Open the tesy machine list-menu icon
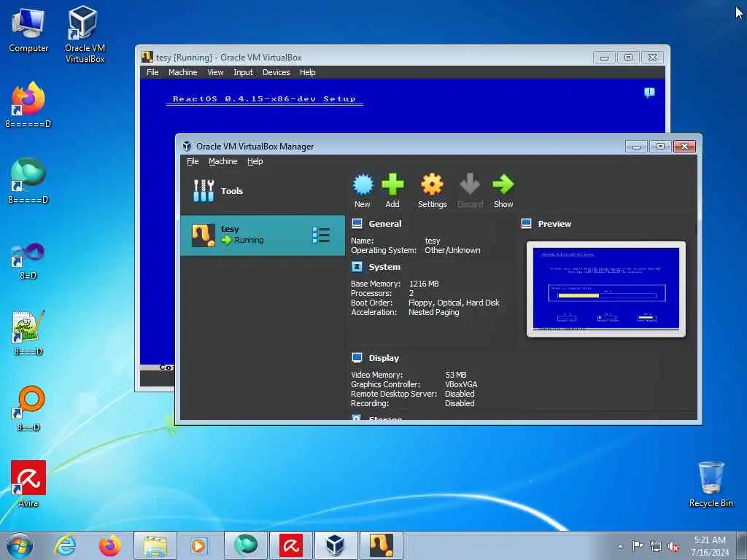The height and width of the screenshot is (560, 747). (x=321, y=236)
